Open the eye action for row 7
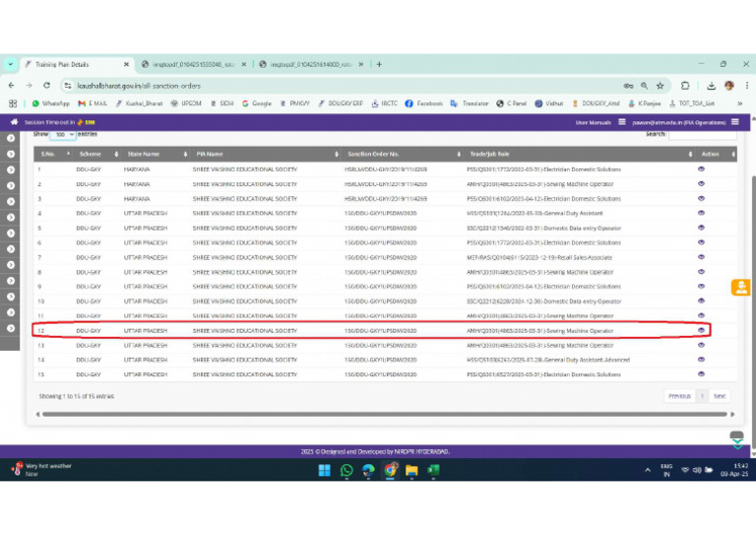Screen dimensions: 756x535 pos(701,256)
